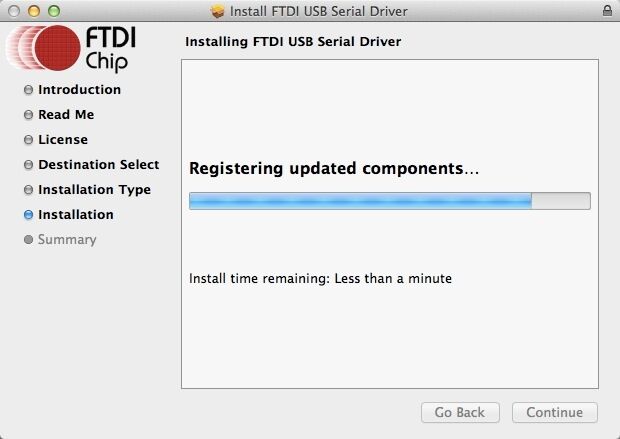Click the "Registering updated components" status text

point(334,169)
